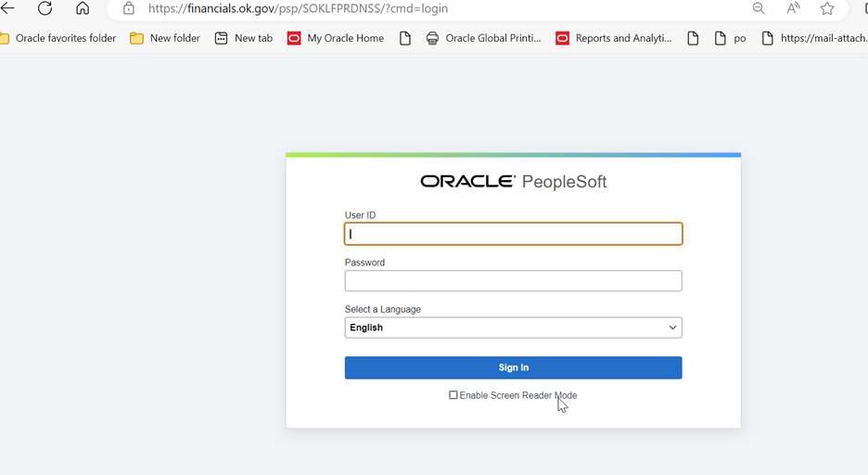The image size is (868, 475).
Task: Open Oracle Global Printing bookmark
Action: [484, 38]
